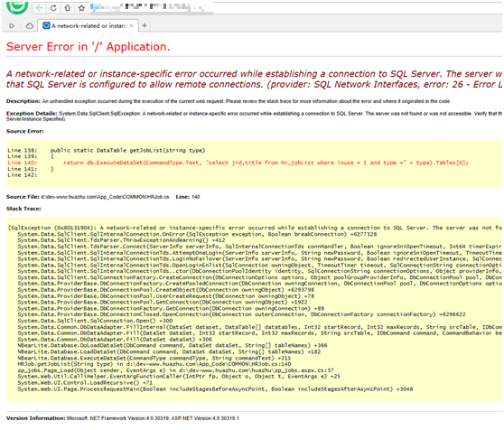
Task: Click the 'NBearLite.Database.ExecuteDataSet' +215 line
Action: click(154, 358)
